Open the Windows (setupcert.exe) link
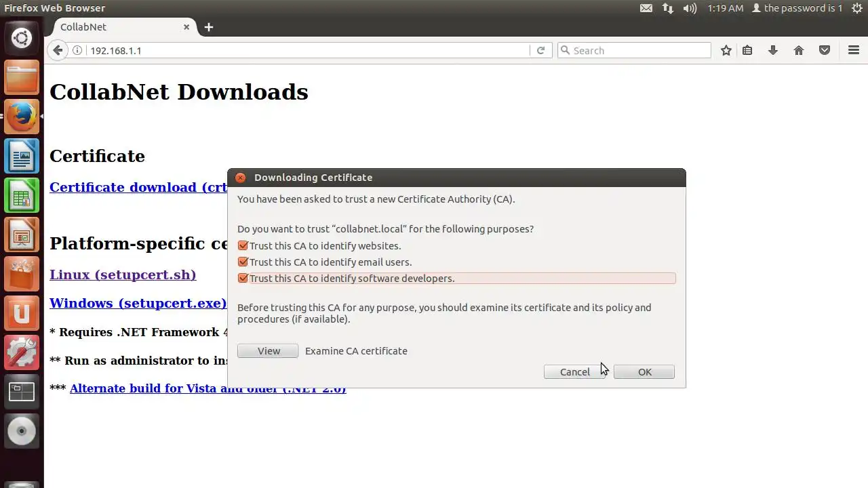 pyautogui.click(x=138, y=303)
